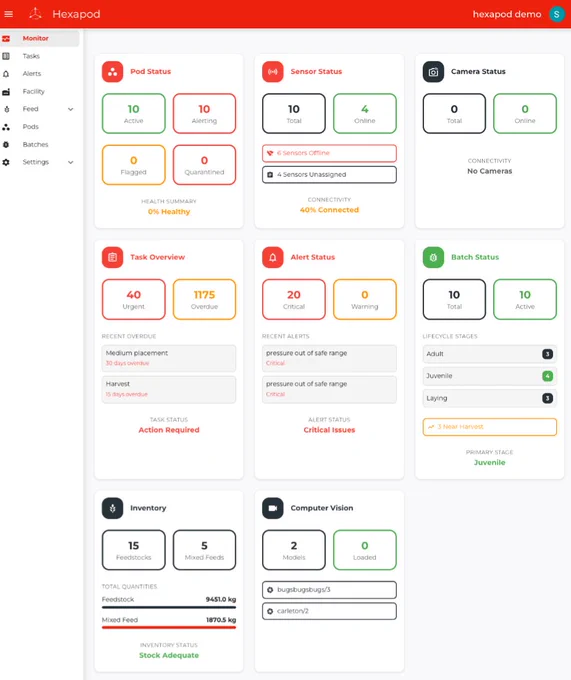Open the Laying lifecycle stage row

point(489,398)
